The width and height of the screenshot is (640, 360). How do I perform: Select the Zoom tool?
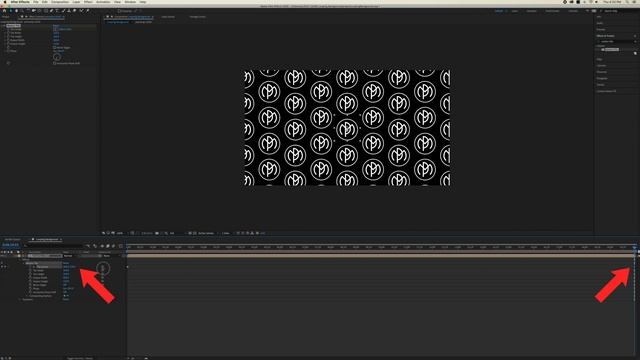tap(22, 11)
